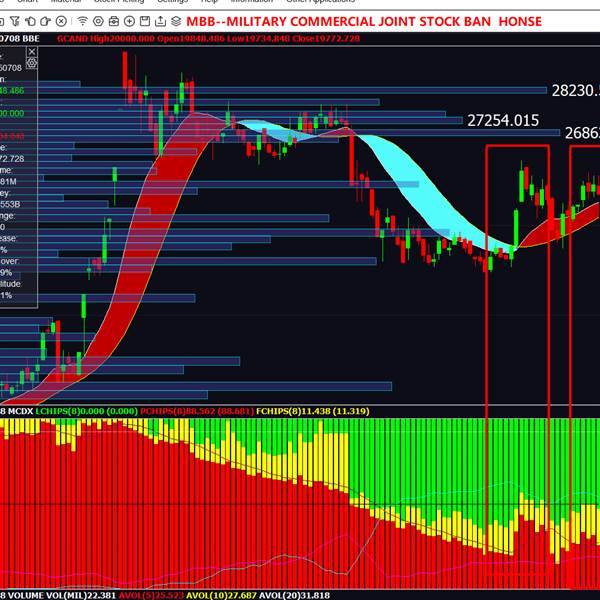Click the Open19848.486 readout
Image resolution: width=600 pixels, height=600 pixels.
(191, 39)
